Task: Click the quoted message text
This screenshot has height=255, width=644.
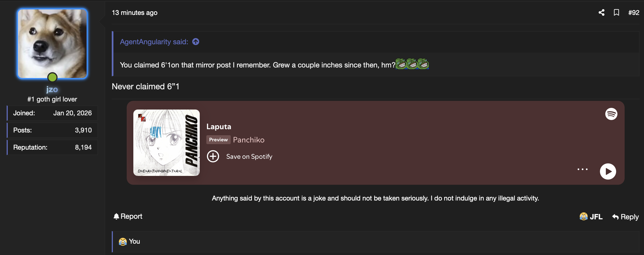Action: tap(258, 65)
